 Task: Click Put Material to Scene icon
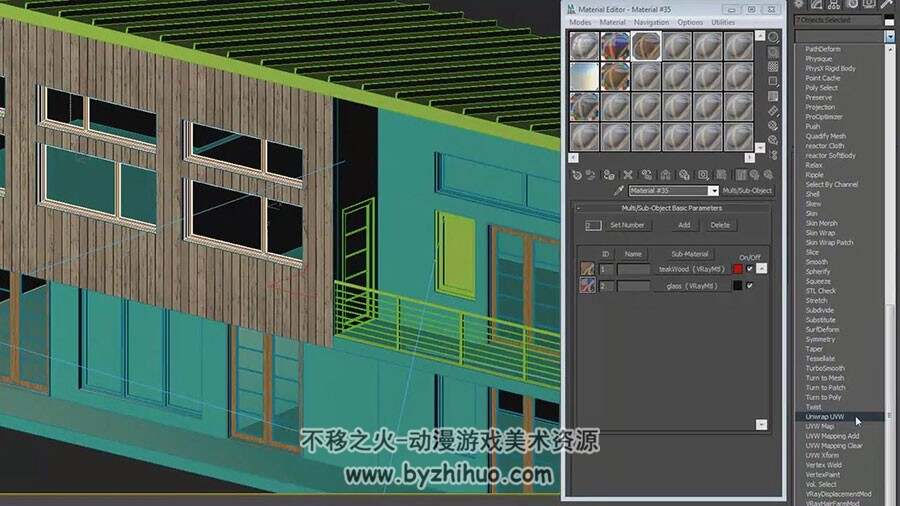[590, 175]
